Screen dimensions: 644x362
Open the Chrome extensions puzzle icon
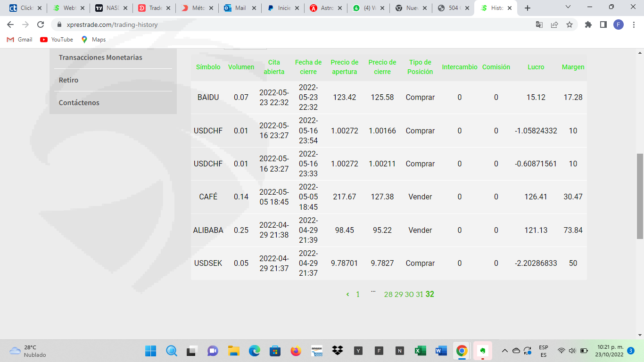(588, 25)
